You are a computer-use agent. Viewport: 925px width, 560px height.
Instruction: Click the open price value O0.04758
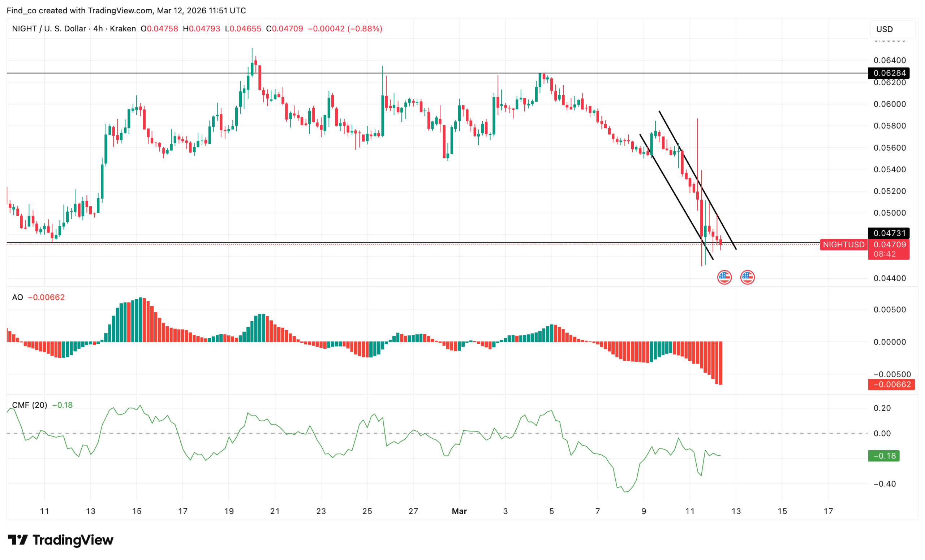[159, 29]
